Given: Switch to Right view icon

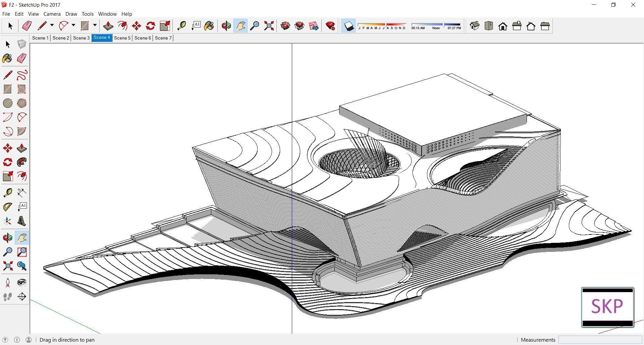Looking at the screenshot, I should [x=517, y=26].
